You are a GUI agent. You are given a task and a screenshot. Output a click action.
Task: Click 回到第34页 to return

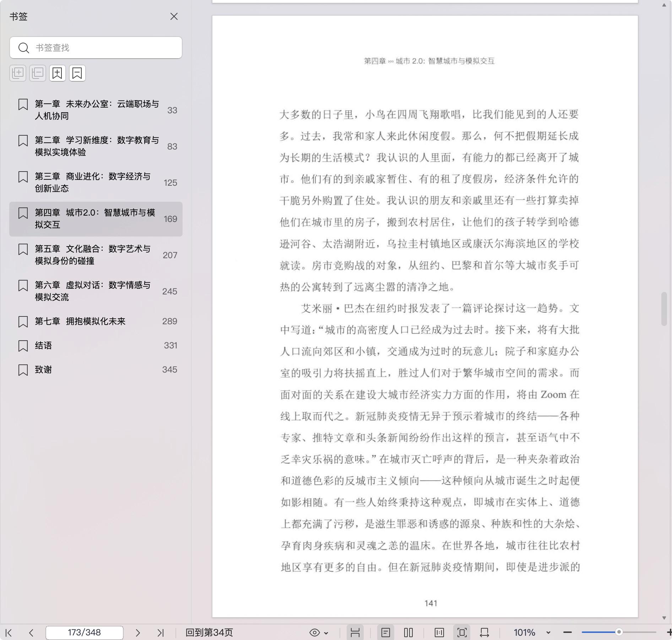tap(209, 633)
